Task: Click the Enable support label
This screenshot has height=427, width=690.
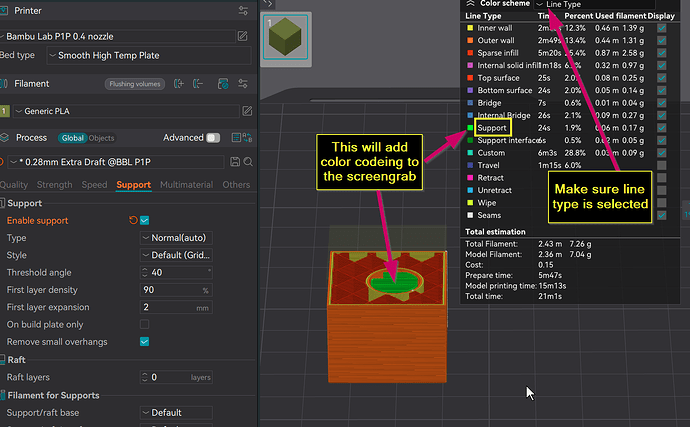Action: coord(37,221)
